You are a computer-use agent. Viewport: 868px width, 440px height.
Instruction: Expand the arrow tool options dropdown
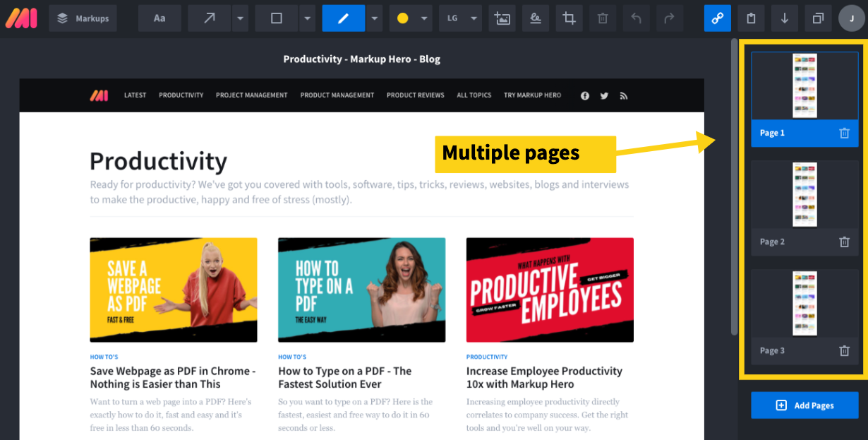240,18
